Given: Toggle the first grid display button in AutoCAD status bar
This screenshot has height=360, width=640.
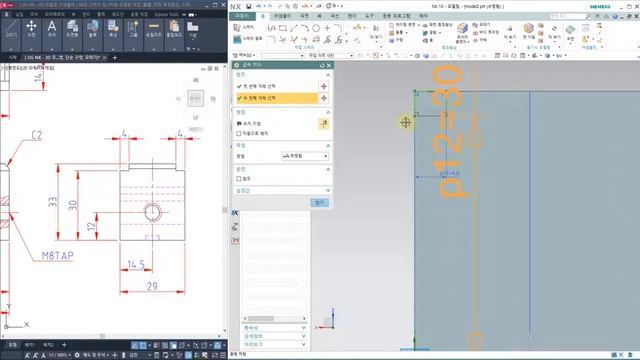Looking at the screenshot, I should (x=134, y=345).
